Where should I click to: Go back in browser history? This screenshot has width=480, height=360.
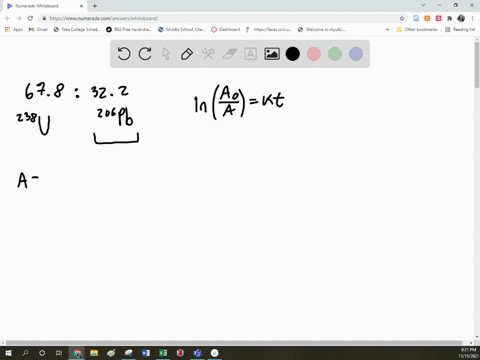[x=8, y=18]
